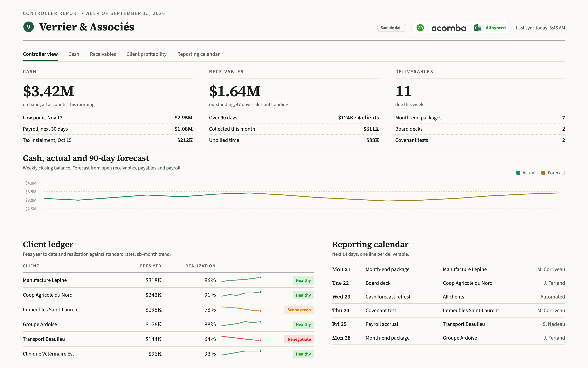Click the Mon 28 calendar date
The width and height of the screenshot is (588, 368).
click(341, 338)
